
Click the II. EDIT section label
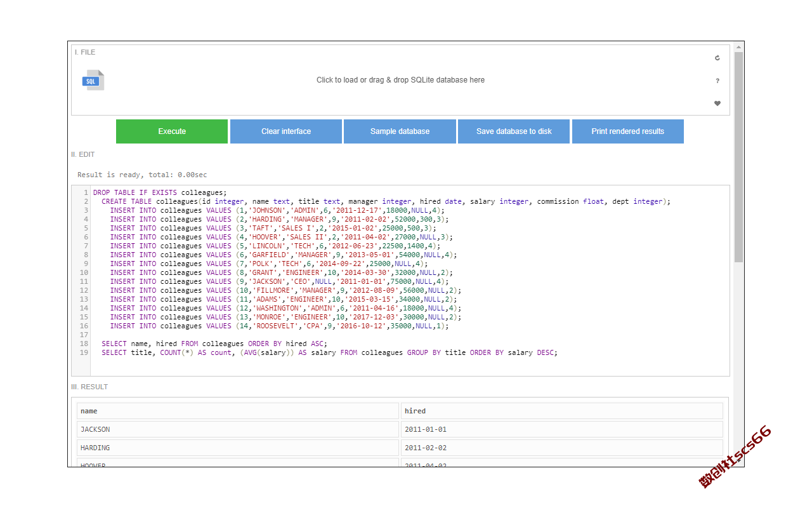click(83, 154)
